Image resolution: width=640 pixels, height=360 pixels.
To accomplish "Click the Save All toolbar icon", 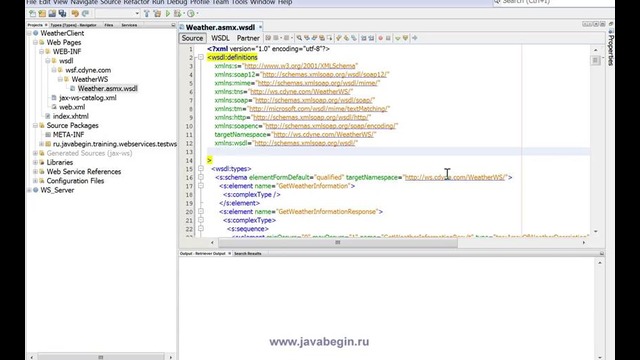I will [x=62, y=13].
